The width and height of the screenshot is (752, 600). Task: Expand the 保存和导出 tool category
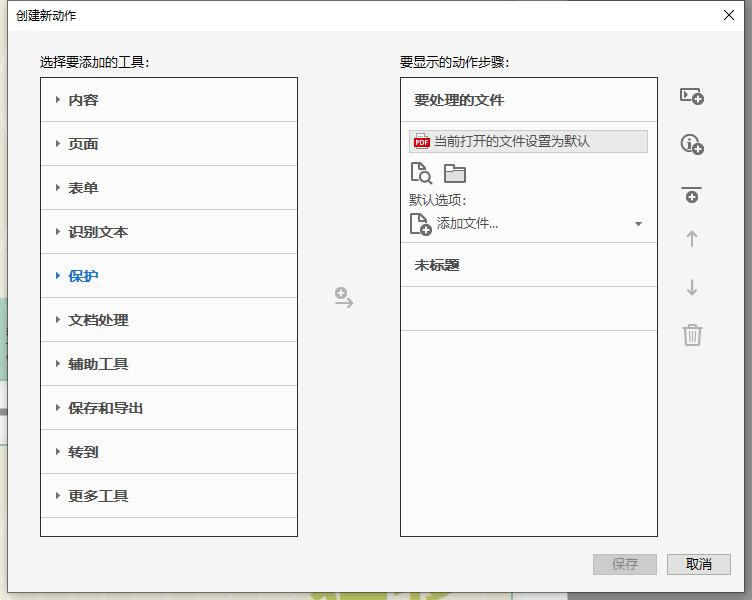(x=169, y=408)
